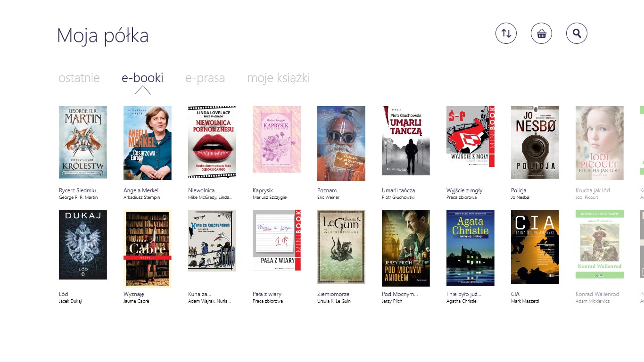
Task: Click the Umarli tańczą title text
Action: pos(398,190)
